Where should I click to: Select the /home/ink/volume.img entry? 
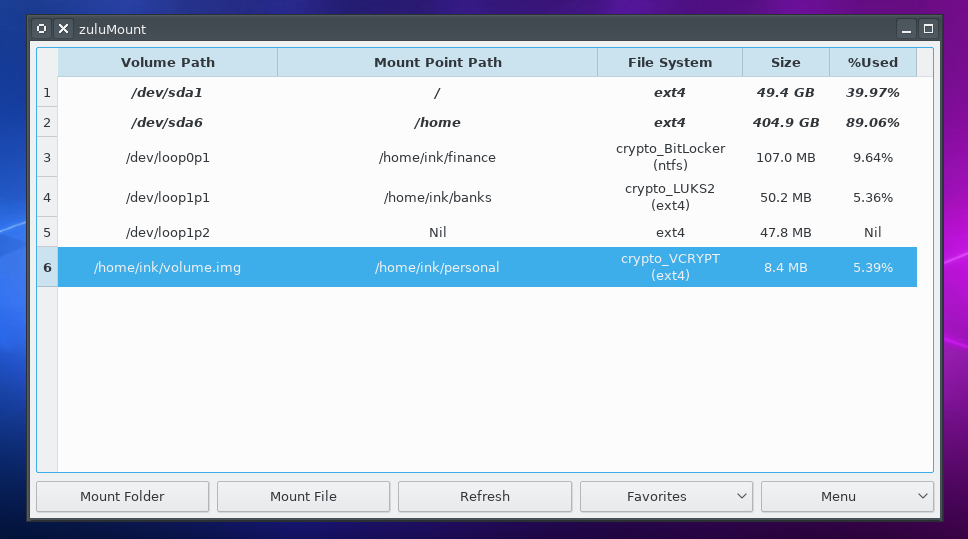tap(168, 267)
